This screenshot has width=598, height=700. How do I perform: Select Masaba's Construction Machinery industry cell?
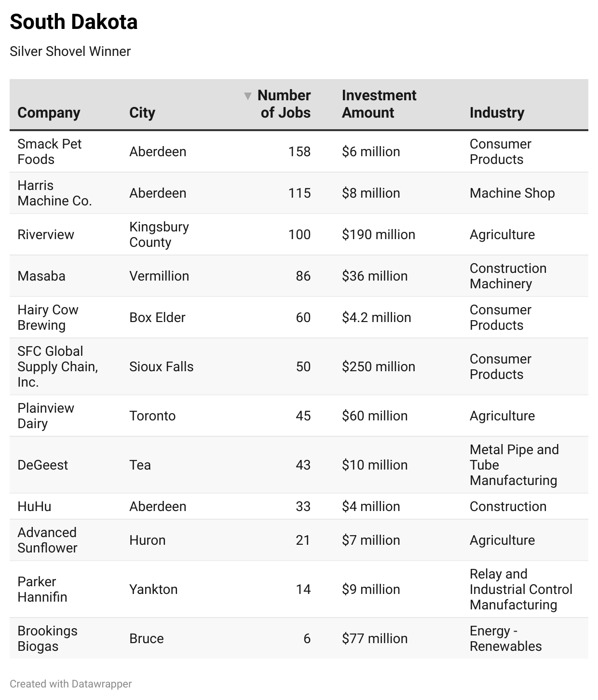[508, 276]
